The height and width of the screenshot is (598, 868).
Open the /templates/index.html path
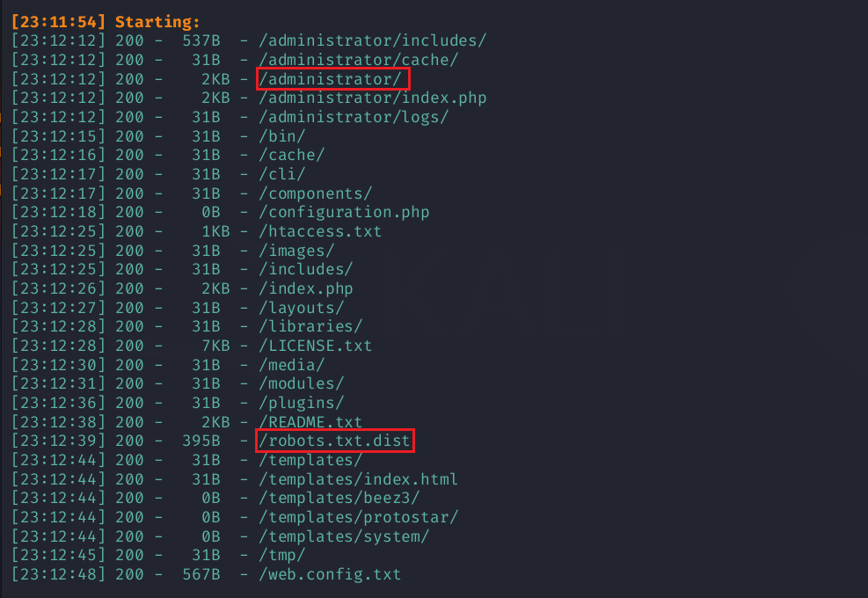tap(358, 479)
